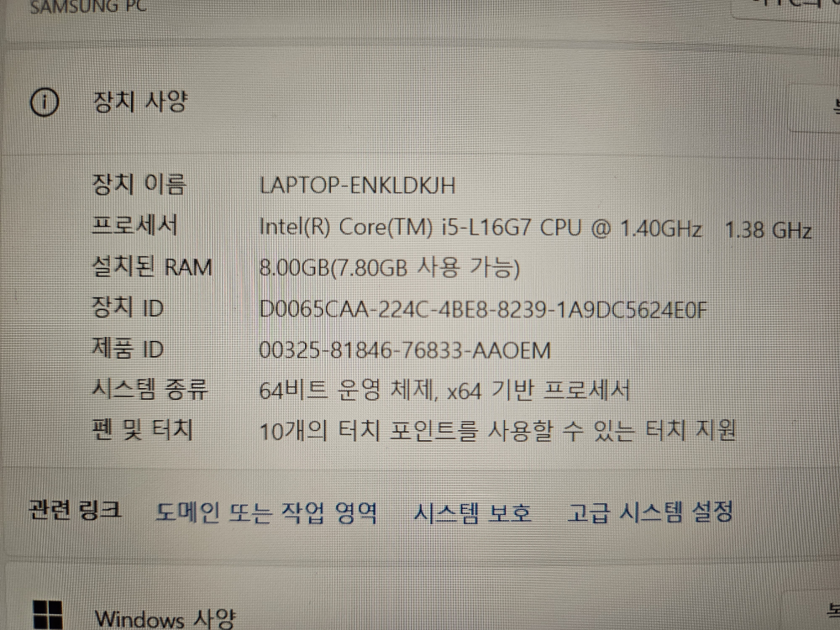This screenshot has width=840, height=630.
Task: Click the 설치된 RAM label
Action: point(153,266)
